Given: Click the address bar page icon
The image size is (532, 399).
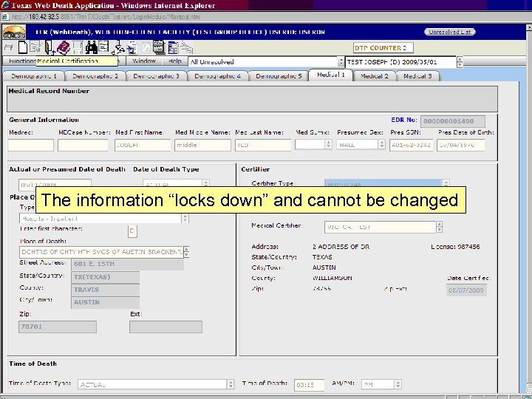Looking at the screenshot, I should [4, 16].
